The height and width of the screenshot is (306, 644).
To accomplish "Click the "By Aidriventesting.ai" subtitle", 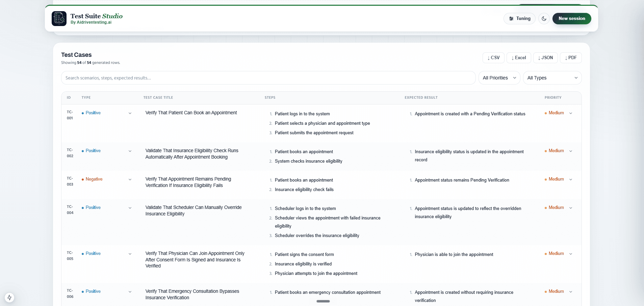I will tap(91, 22).
